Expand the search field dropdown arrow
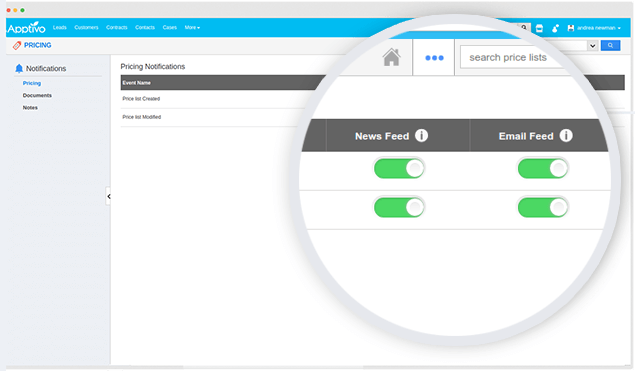Image resolution: width=635 pixels, height=371 pixels. click(x=592, y=46)
